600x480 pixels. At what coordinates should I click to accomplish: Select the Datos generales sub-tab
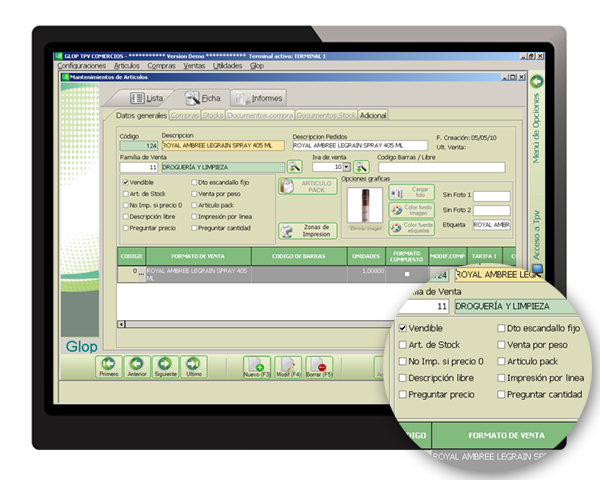[x=141, y=115]
